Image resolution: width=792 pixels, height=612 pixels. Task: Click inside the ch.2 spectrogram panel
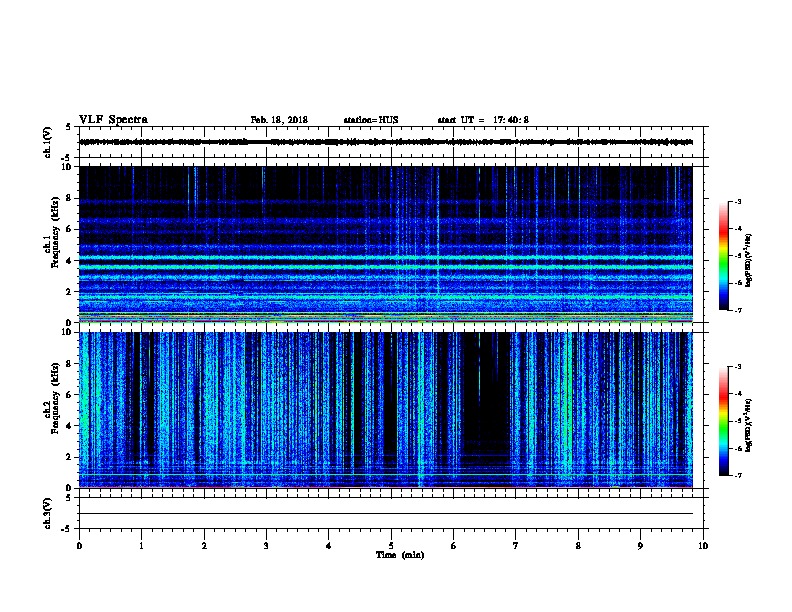point(386,410)
